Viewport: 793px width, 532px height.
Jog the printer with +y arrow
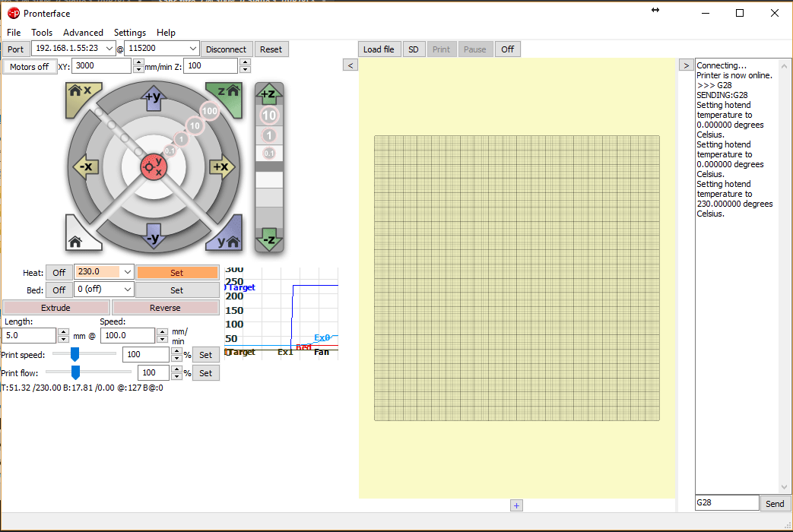point(153,97)
